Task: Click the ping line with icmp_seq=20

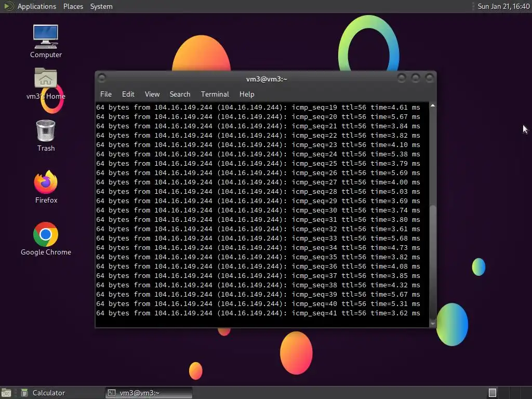Action: [258, 117]
